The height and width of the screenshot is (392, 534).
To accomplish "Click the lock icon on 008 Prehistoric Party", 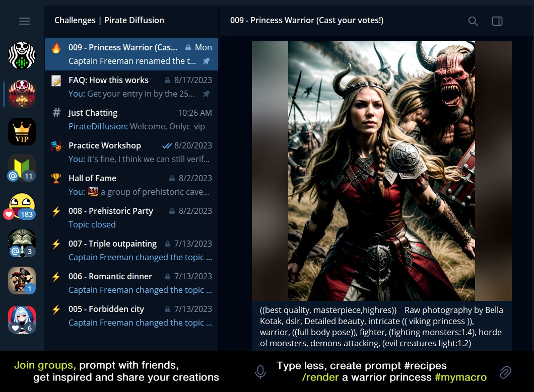I will click(x=172, y=211).
